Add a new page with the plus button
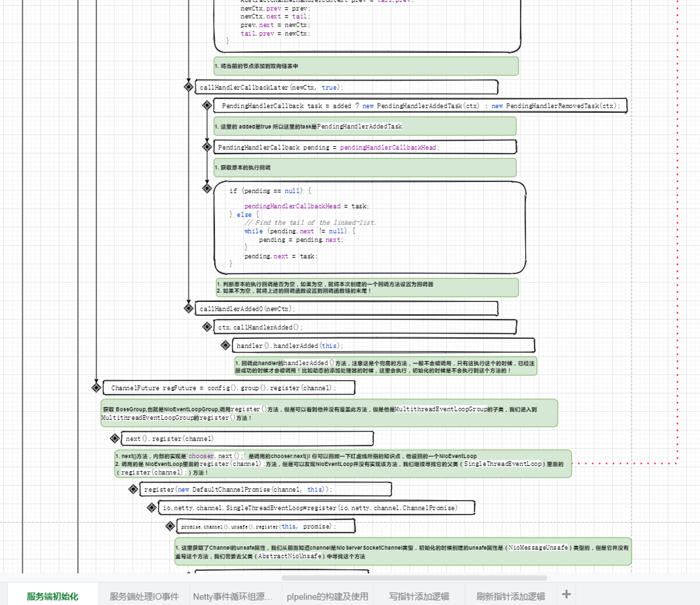The height and width of the screenshot is (605, 700). [x=566, y=594]
